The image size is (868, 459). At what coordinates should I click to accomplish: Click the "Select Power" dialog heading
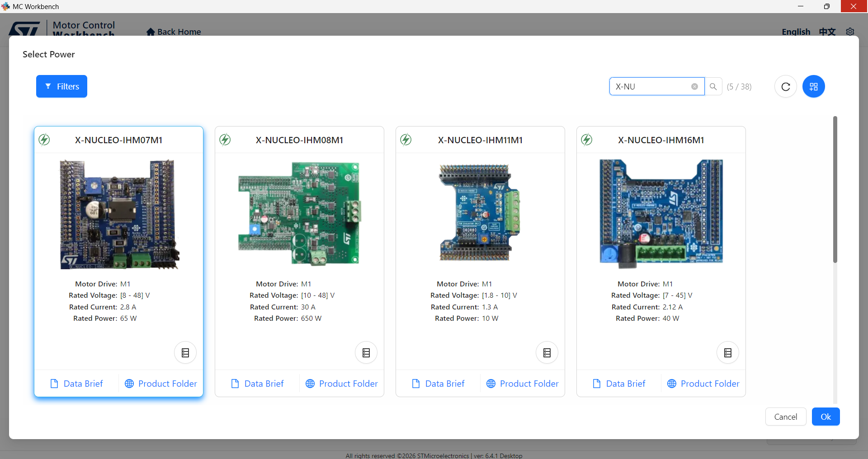click(x=49, y=54)
